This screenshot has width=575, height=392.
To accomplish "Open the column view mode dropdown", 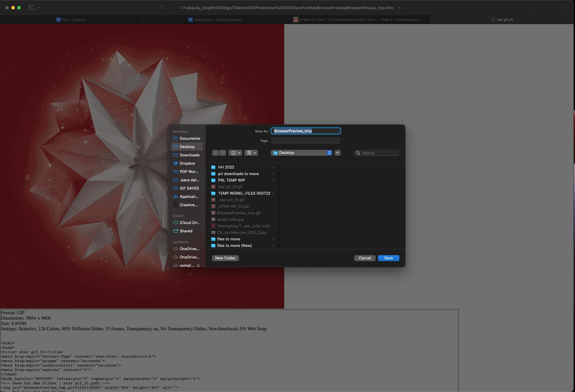I will click(x=235, y=153).
